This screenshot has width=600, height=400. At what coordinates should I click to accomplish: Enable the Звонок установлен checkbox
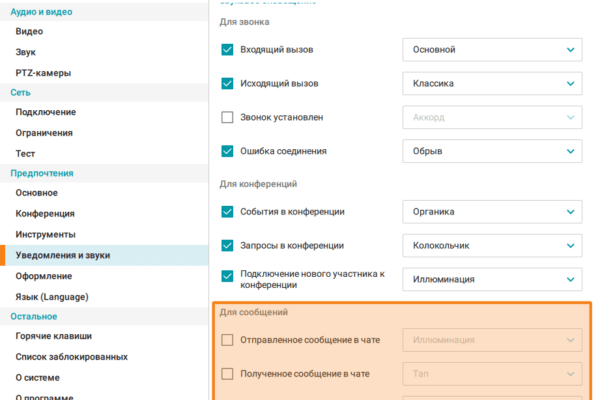click(227, 117)
